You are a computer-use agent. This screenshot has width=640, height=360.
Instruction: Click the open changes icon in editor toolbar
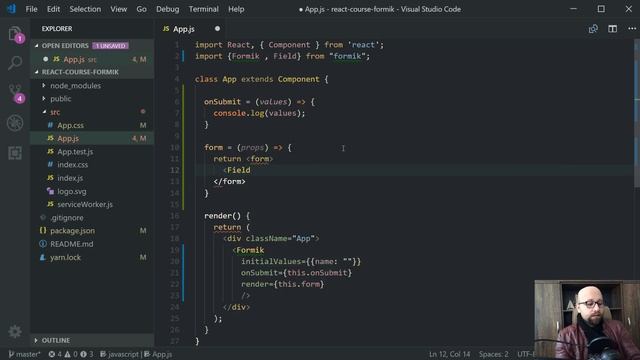(593, 29)
